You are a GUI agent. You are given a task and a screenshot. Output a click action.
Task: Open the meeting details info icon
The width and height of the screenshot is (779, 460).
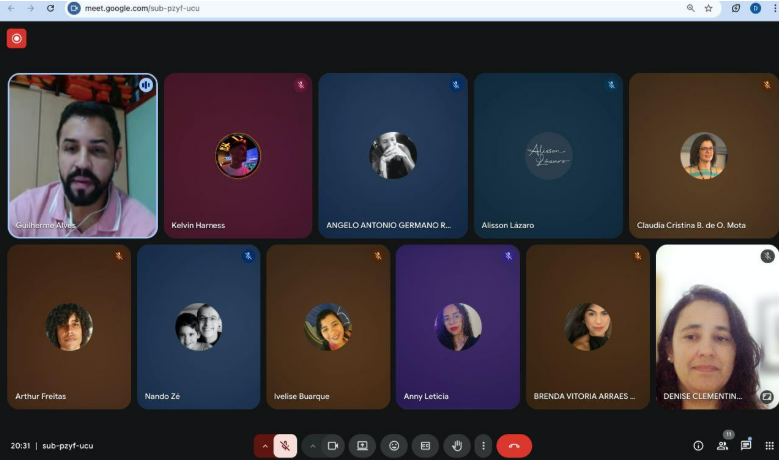coord(698,446)
